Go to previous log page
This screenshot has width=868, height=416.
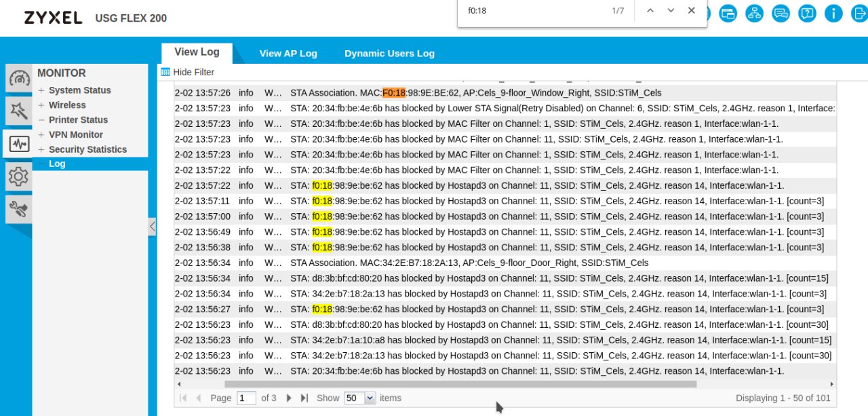click(199, 398)
